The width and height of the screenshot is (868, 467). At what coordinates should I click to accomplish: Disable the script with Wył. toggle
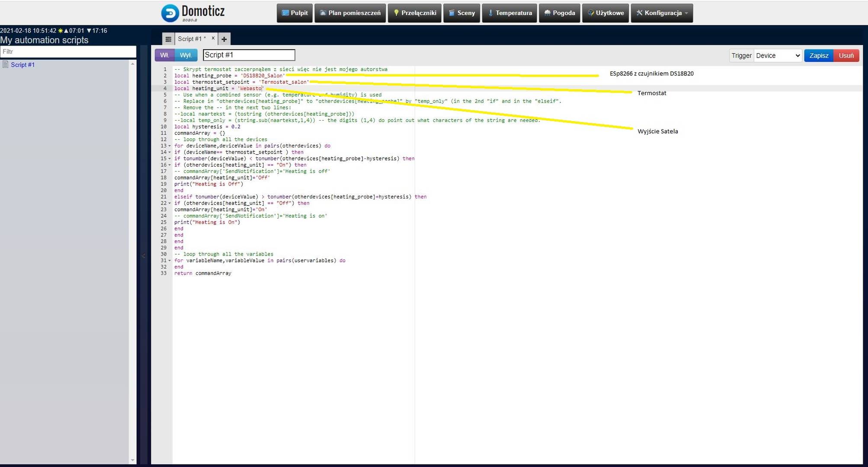[x=186, y=55]
